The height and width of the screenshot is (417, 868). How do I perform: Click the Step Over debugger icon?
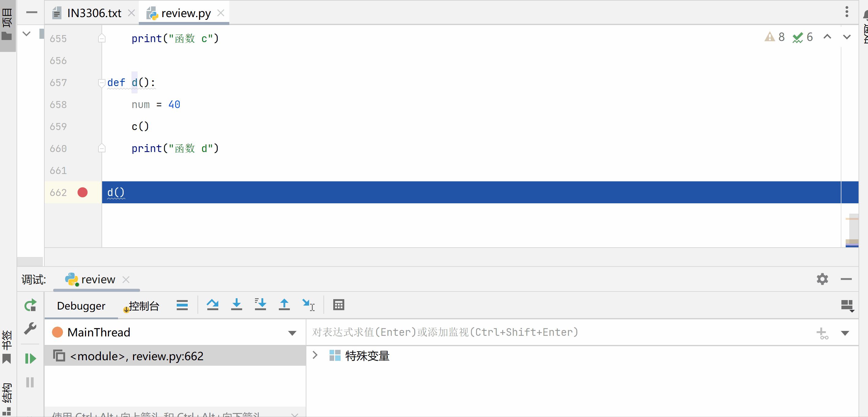click(212, 305)
